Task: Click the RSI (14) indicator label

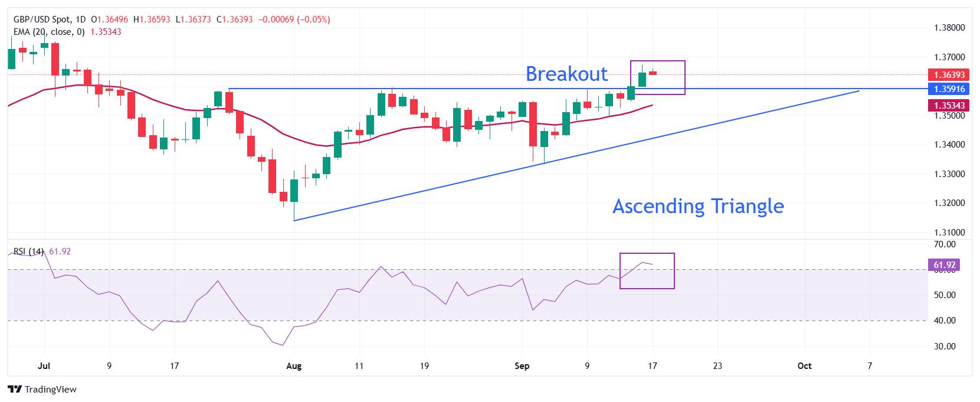Action: tap(28, 251)
